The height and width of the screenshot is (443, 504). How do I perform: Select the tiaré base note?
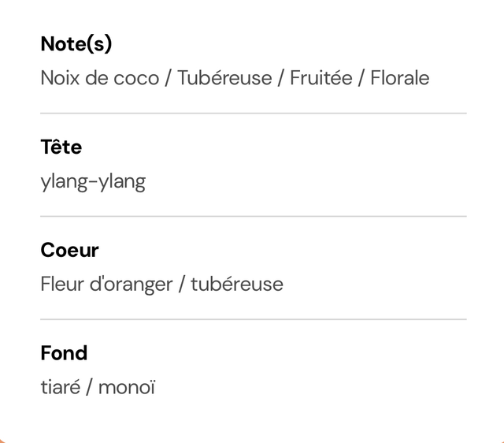[61, 387]
